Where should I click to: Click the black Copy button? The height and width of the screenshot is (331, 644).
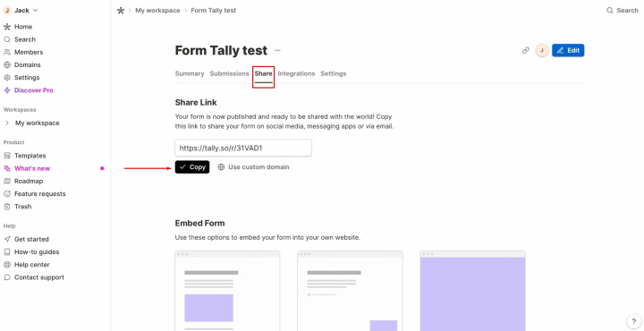click(x=192, y=167)
